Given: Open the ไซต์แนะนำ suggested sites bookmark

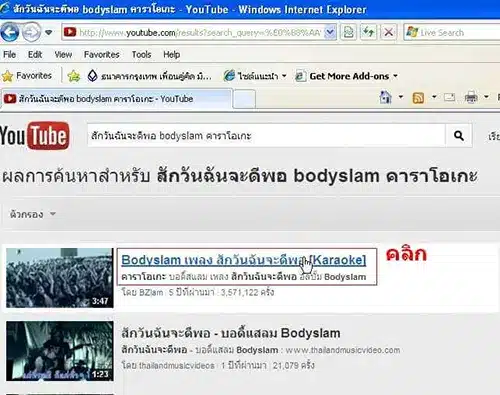Looking at the screenshot, I should [252, 76].
